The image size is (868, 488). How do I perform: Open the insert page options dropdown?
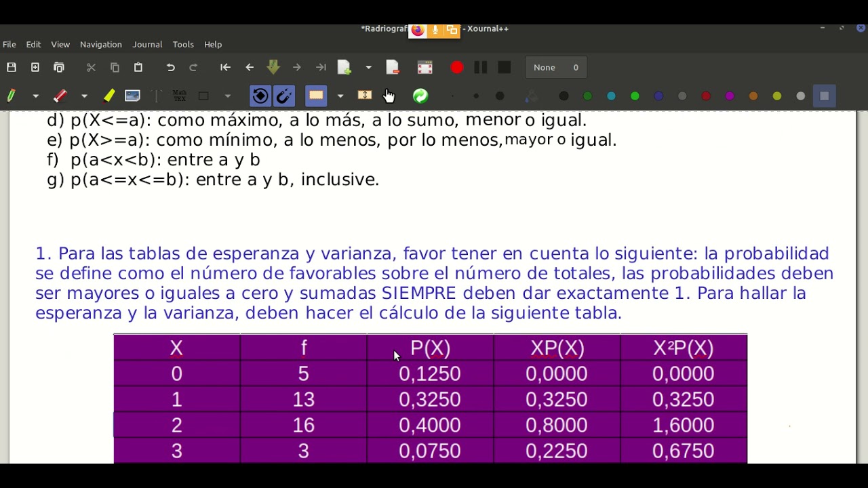368,67
